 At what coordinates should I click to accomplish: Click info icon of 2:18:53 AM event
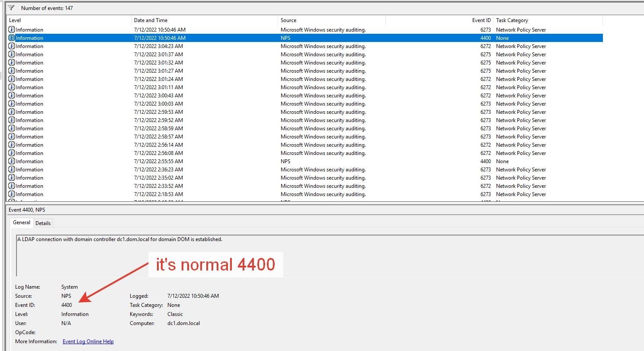(x=12, y=194)
